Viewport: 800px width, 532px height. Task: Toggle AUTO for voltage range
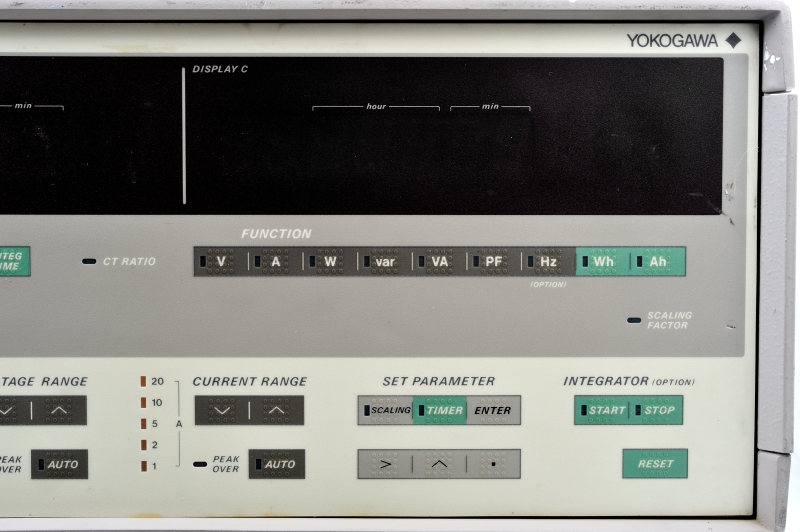pyautogui.click(x=59, y=464)
